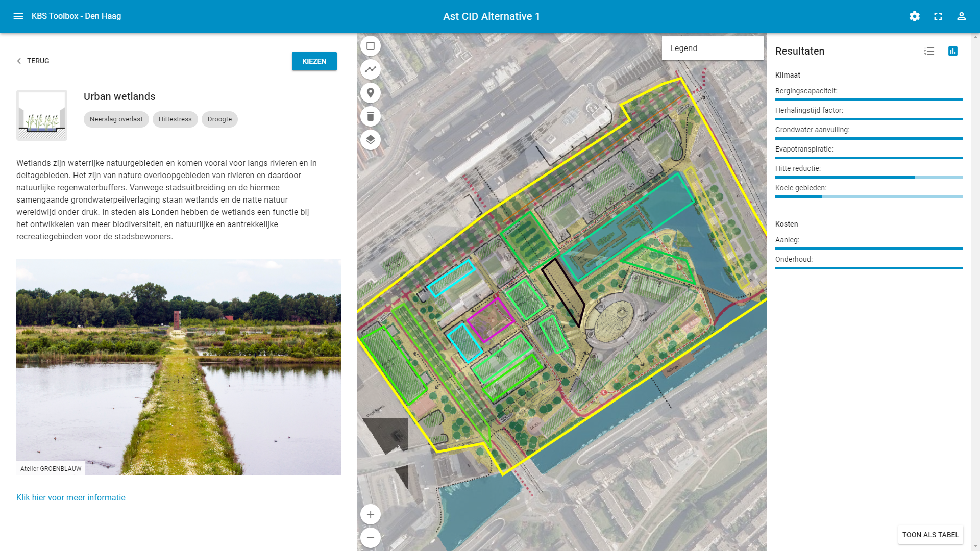Zoom in on the map
980x551 pixels.
tap(371, 514)
